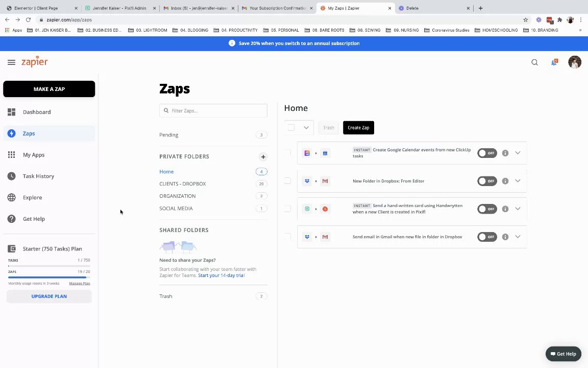Expand the New Folder in Dropbox zap chevron

point(518,181)
